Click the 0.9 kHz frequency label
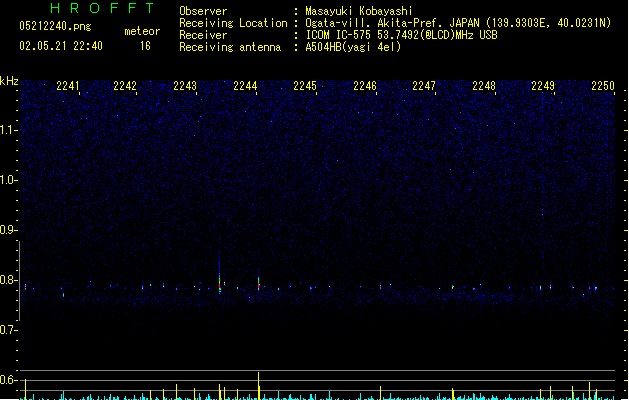 (x=8, y=230)
